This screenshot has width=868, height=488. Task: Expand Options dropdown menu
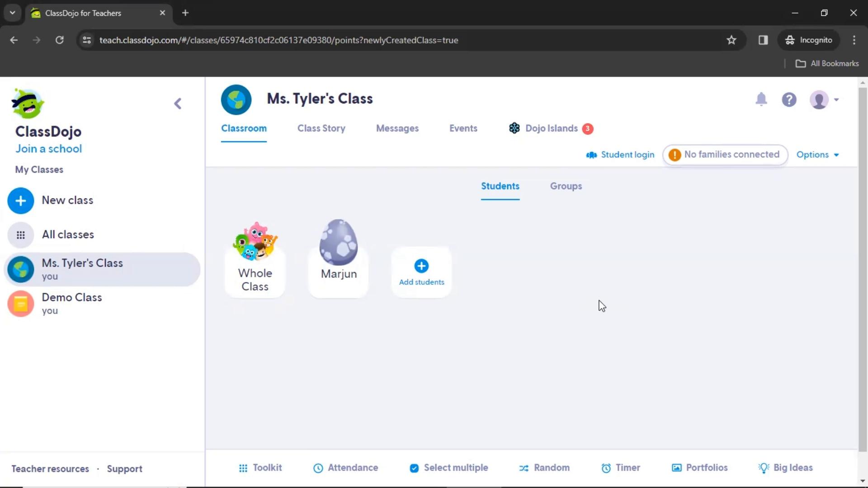coord(817,155)
